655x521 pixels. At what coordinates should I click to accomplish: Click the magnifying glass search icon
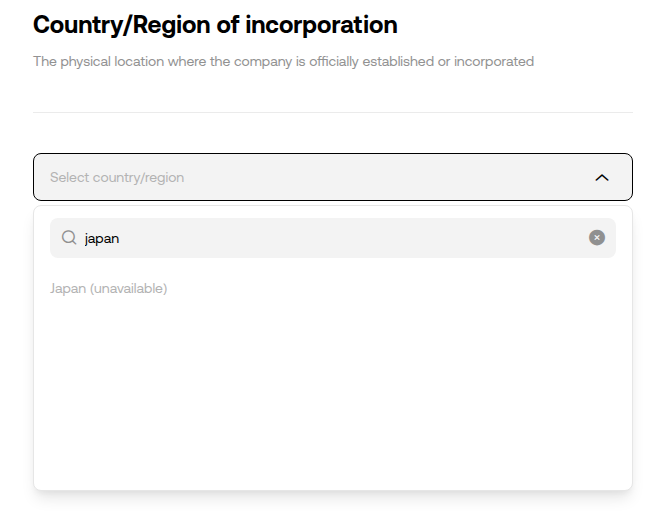[69, 238]
